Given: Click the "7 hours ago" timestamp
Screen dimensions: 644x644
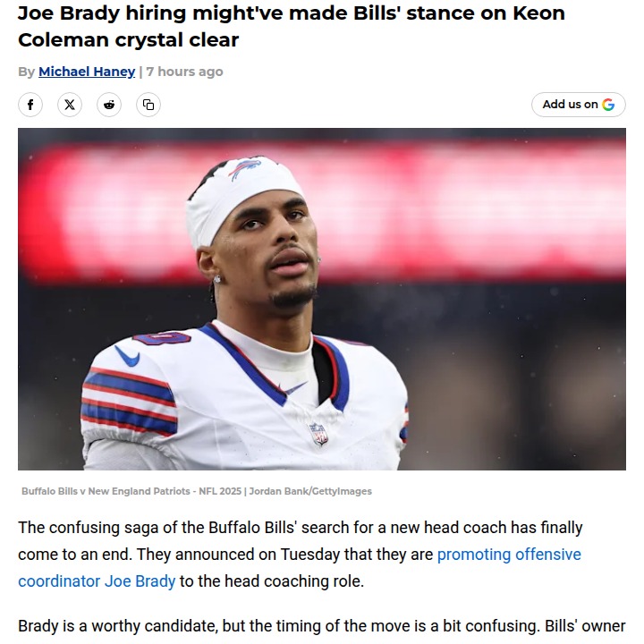Looking at the screenshot, I should tap(184, 72).
